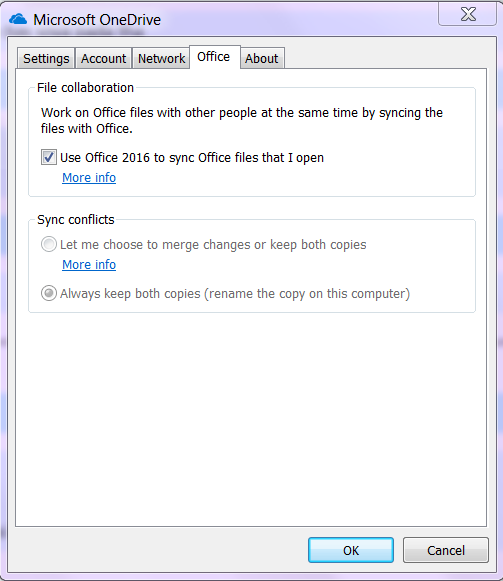
Task: Show the About tab
Action: pos(261,59)
